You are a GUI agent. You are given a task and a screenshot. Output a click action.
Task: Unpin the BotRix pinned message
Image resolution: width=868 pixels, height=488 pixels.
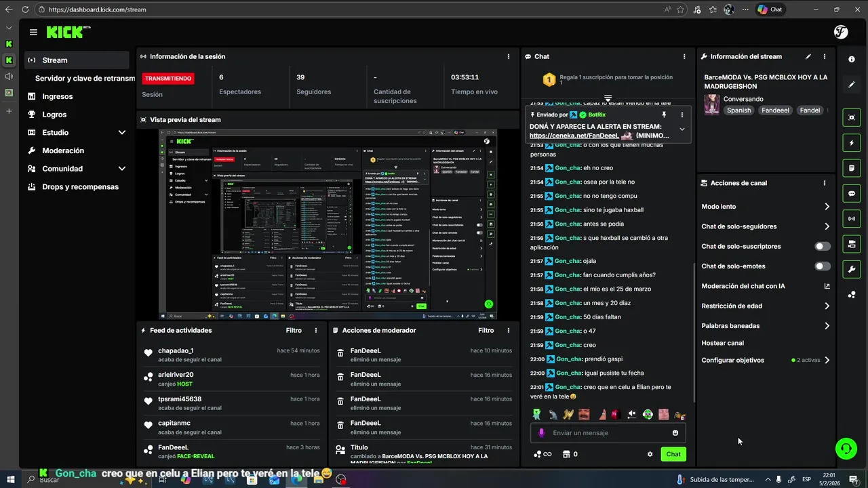(x=664, y=115)
